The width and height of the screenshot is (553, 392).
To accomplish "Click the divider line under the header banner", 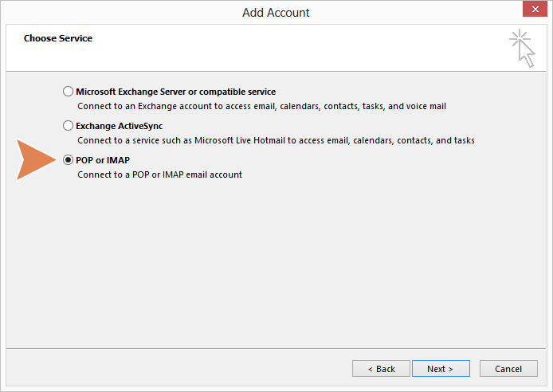I will [x=276, y=71].
